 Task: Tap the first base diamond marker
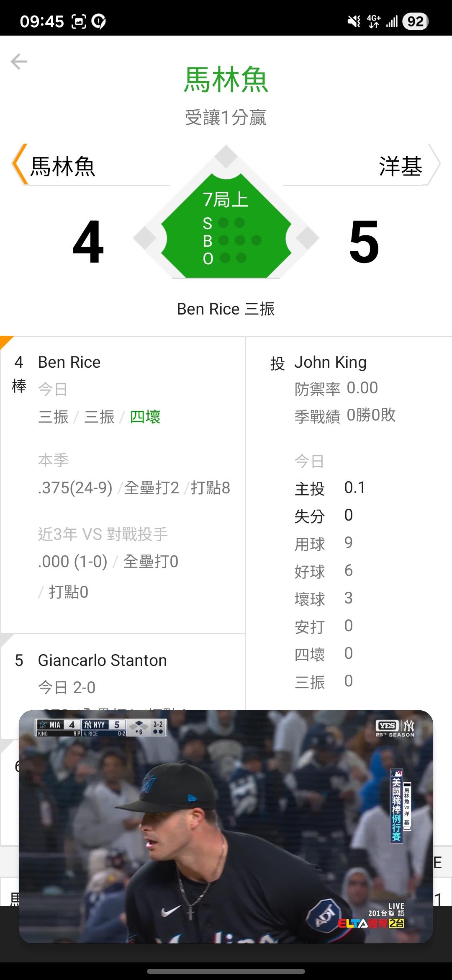coord(308,238)
